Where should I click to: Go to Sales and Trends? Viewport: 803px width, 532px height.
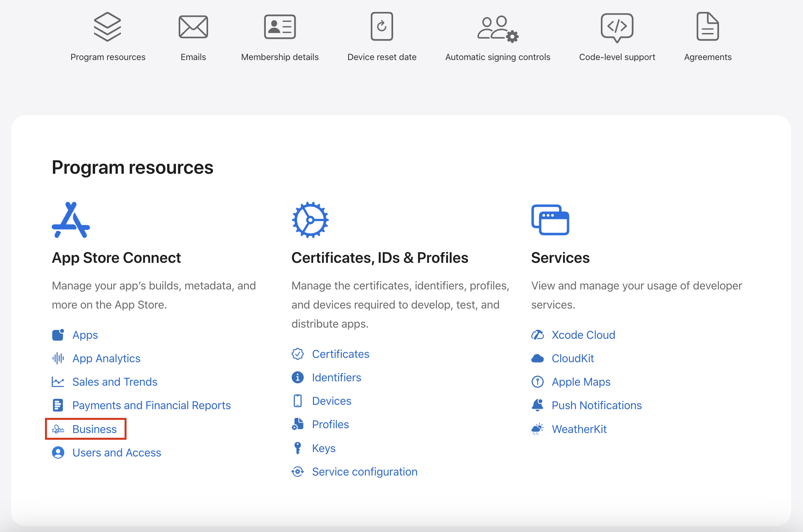click(x=115, y=382)
